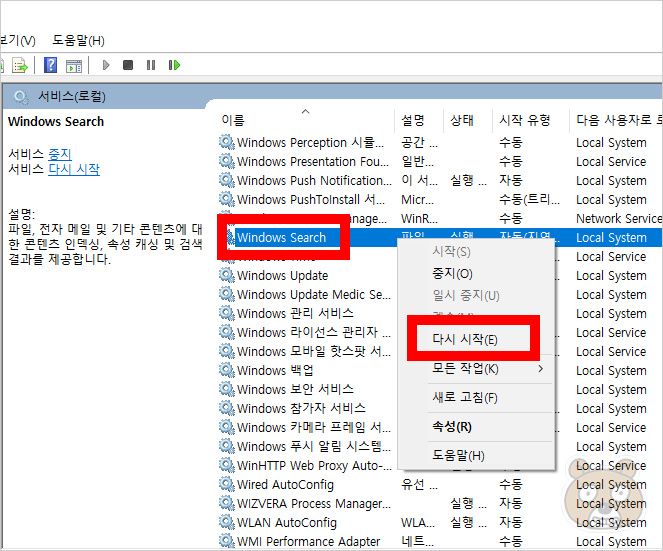Select Windows 카메라 프레임 service row
The width and height of the screenshot is (663, 551).
(314, 428)
